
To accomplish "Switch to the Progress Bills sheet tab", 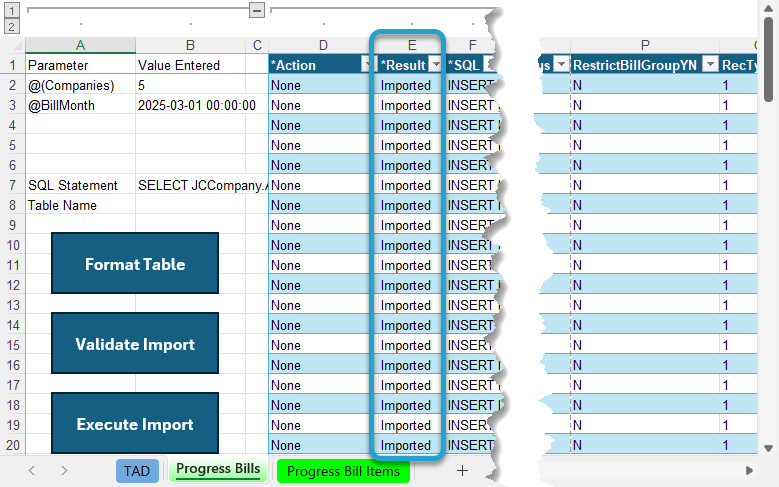I will [218, 470].
